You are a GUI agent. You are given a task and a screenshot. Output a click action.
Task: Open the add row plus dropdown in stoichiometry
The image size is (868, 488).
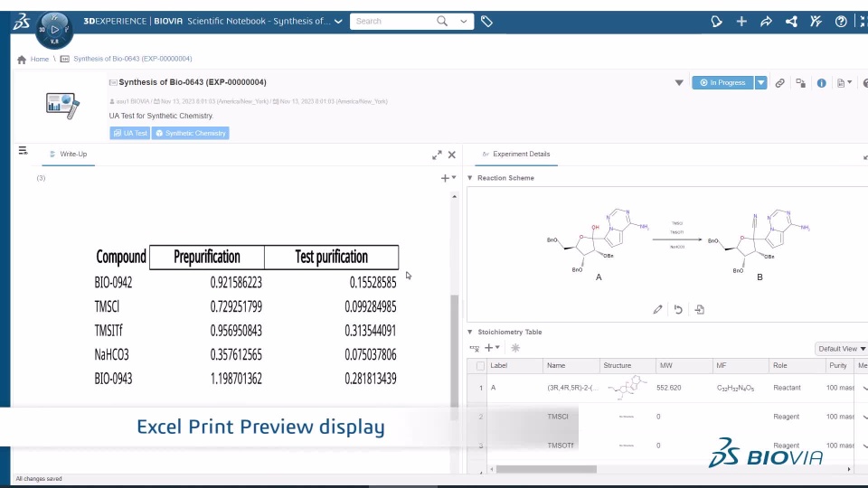[492, 347]
